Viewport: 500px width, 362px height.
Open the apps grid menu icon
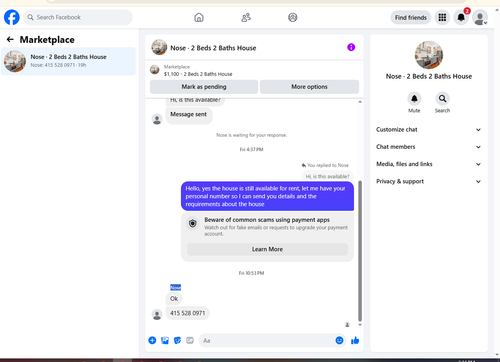[442, 17]
